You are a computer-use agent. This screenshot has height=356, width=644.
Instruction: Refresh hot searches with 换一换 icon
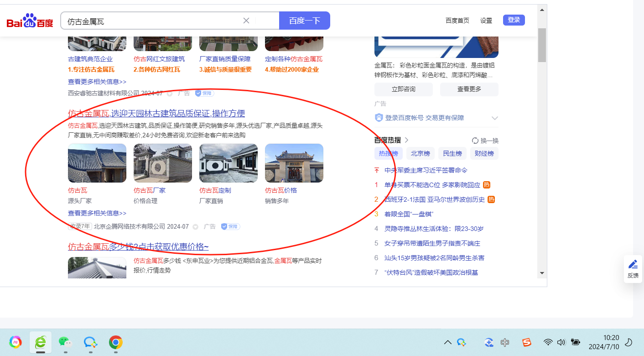pyautogui.click(x=475, y=141)
